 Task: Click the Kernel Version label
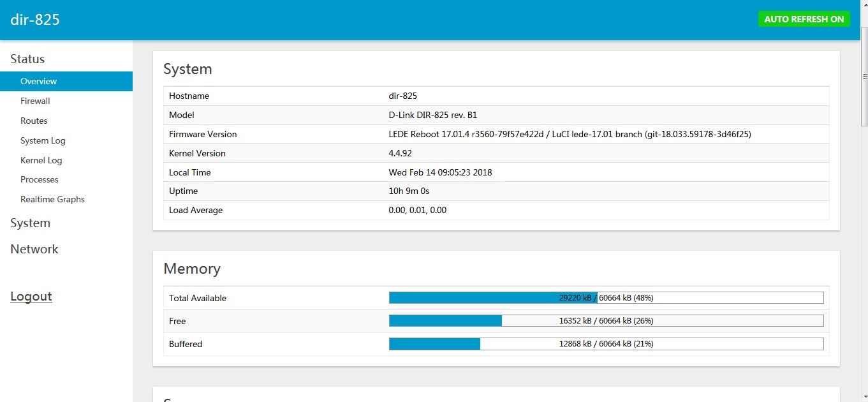(197, 153)
